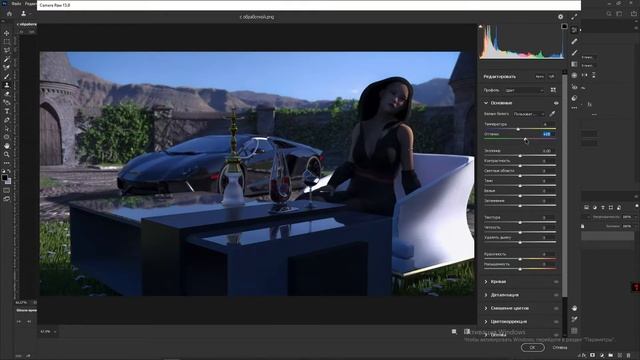Toggle shadow clipping warning on histogram

tap(481, 27)
